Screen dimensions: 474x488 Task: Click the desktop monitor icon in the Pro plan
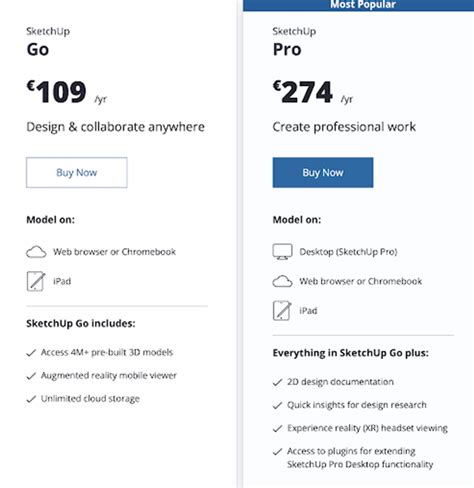click(x=282, y=252)
